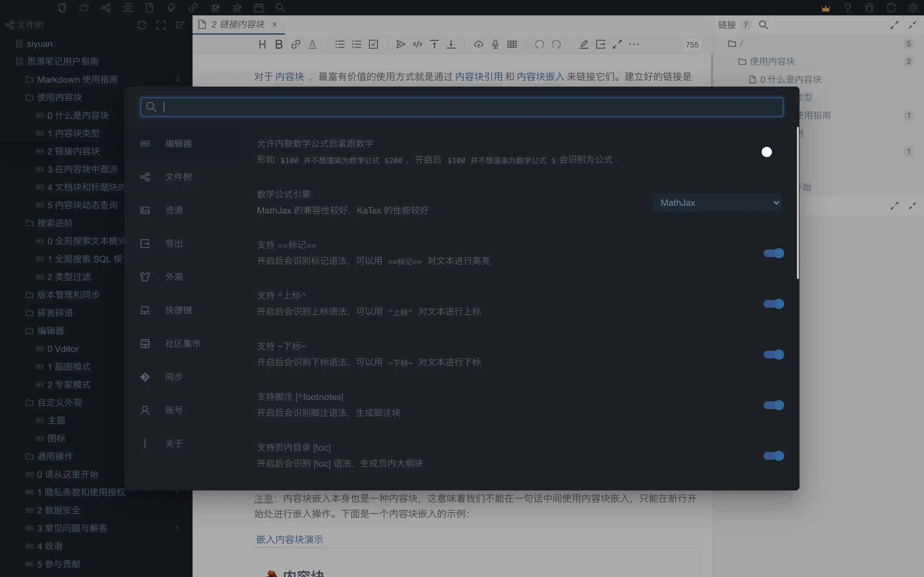
Task: Click the bold formatting icon in editor toolbar
Action: point(279,44)
